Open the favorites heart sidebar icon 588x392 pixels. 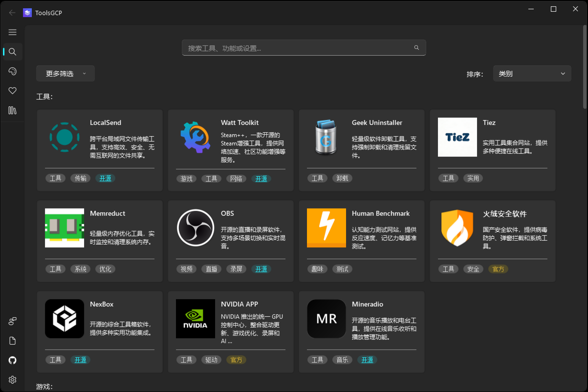(x=13, y=91)
